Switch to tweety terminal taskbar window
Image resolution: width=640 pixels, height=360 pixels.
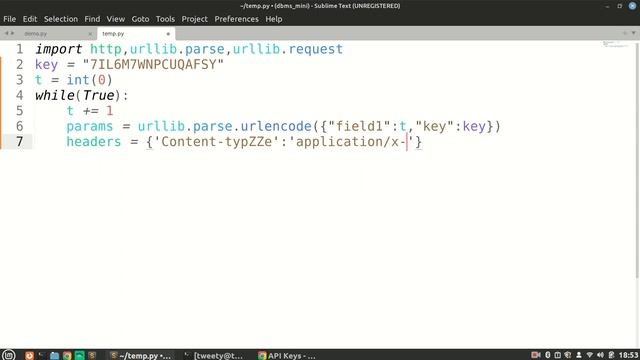coord(213,356)
